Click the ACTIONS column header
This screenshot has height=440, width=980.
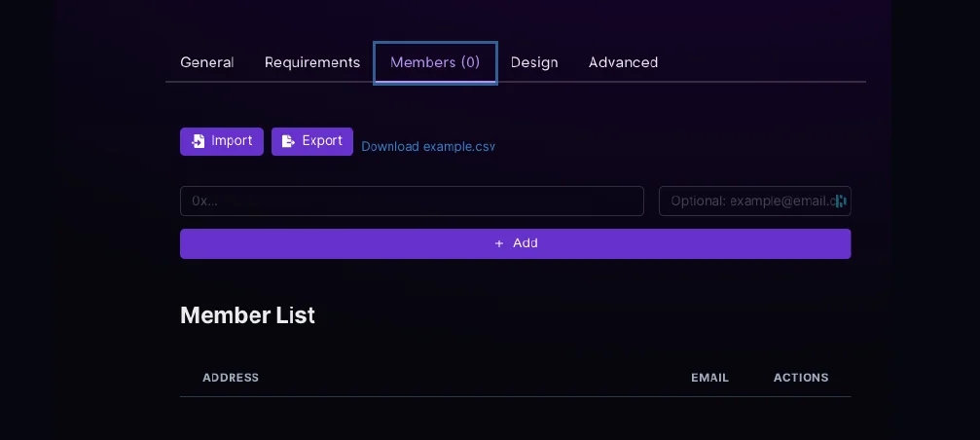point(801,378)
